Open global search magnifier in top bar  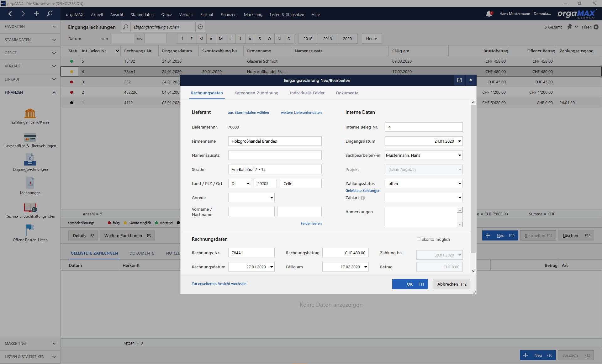coord(50,14)
